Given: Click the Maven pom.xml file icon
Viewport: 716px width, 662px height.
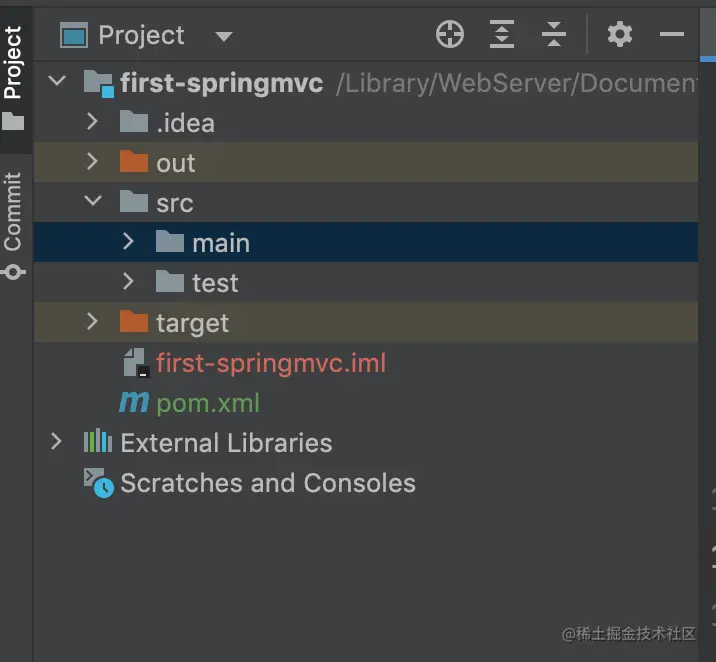Looking at the screenshot, I should [134, 403].
